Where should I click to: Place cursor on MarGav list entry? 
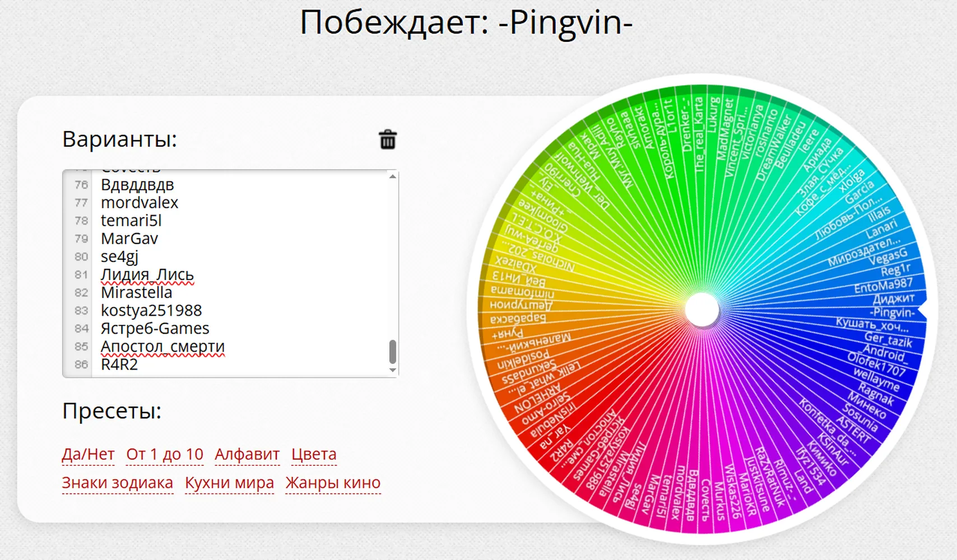129,238
